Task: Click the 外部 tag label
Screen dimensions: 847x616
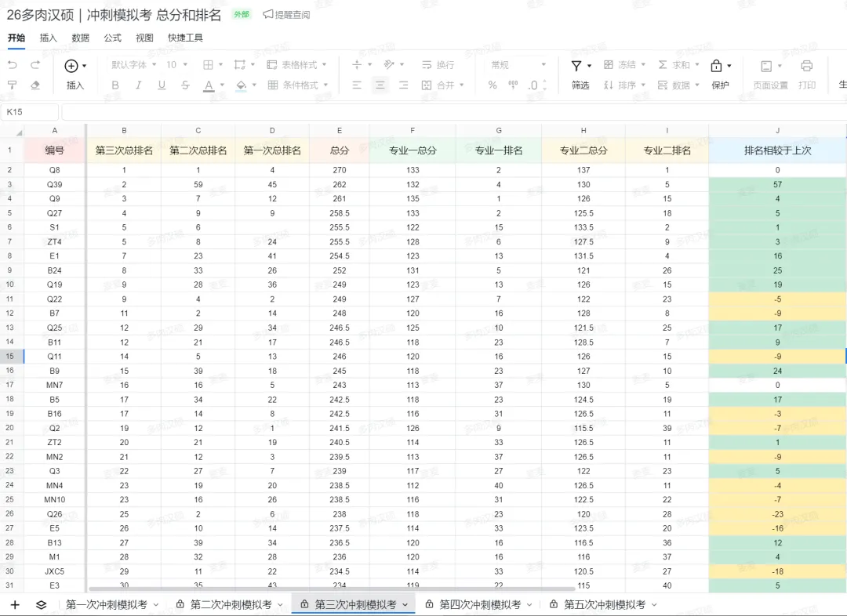Action: (x=242, y=14)
